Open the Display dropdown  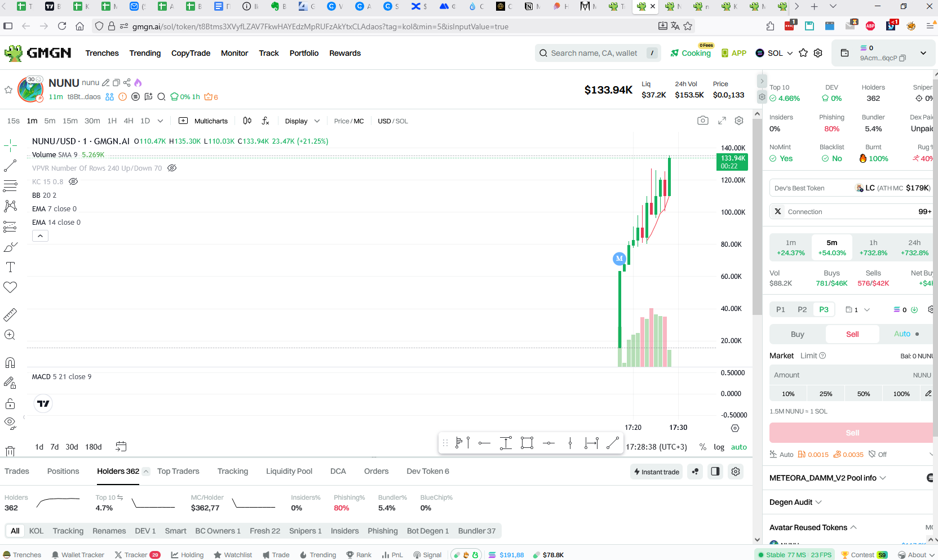click(302, 121)
